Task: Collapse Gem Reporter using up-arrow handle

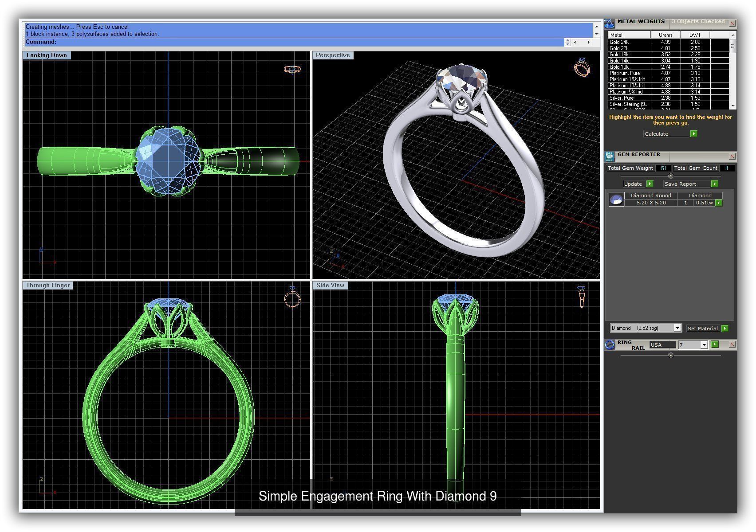Action: tap(670, 176)
